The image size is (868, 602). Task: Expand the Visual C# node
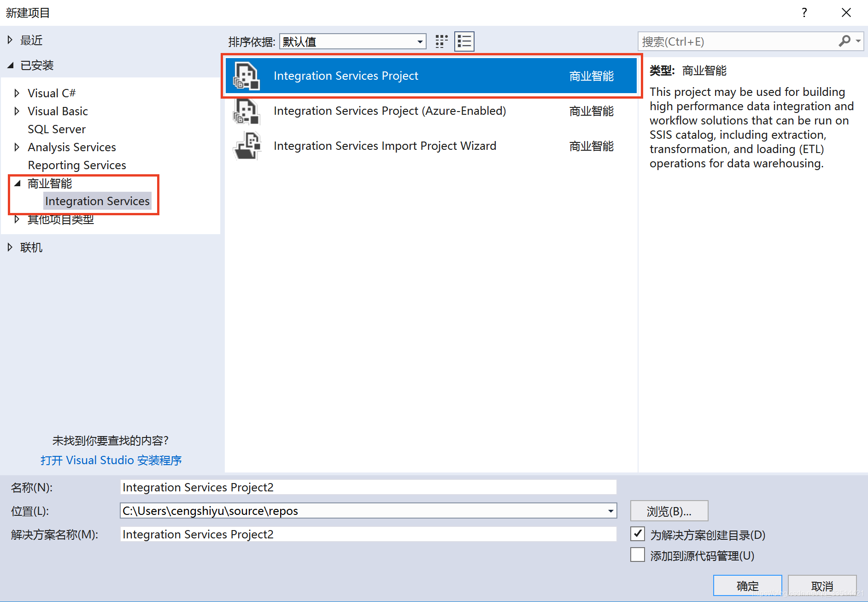click(17, 93)
